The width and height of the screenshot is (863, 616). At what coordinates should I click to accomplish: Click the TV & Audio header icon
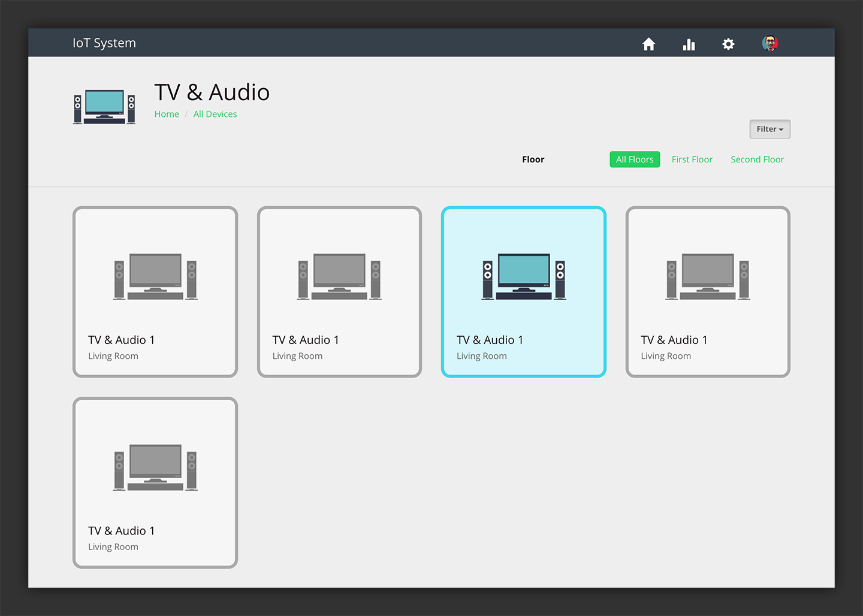[104, 107]
